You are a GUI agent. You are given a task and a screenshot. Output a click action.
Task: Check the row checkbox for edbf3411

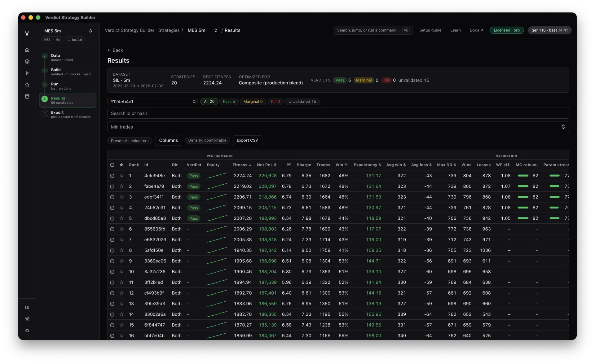[x=112, y=197]
